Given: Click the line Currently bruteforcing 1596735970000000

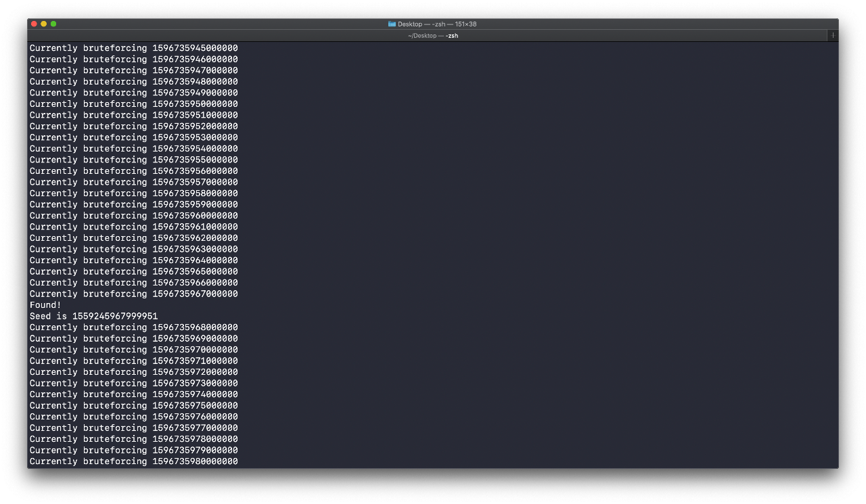Looking at the screenshot, I should (x=133, y=349).
